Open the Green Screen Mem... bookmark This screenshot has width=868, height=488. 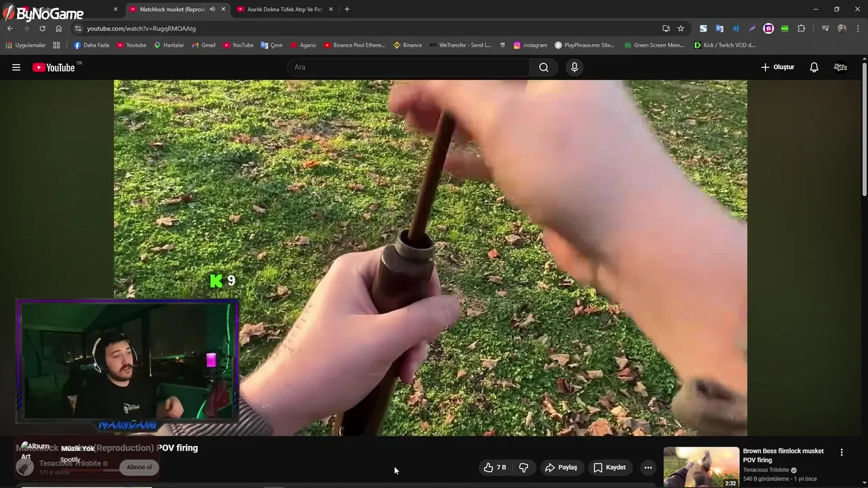tap(654, 45)
